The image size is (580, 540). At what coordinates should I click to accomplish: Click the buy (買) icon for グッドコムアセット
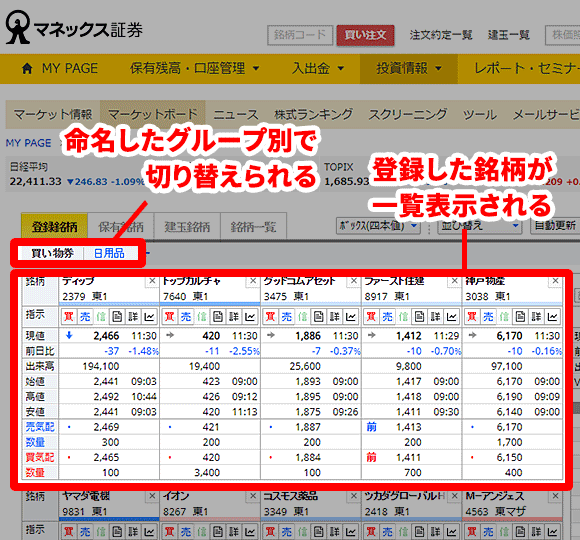pos(270,317)
